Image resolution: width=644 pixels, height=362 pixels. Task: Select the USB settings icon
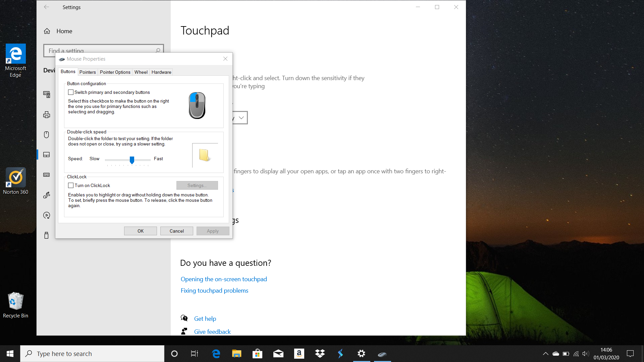click(46, 235)
